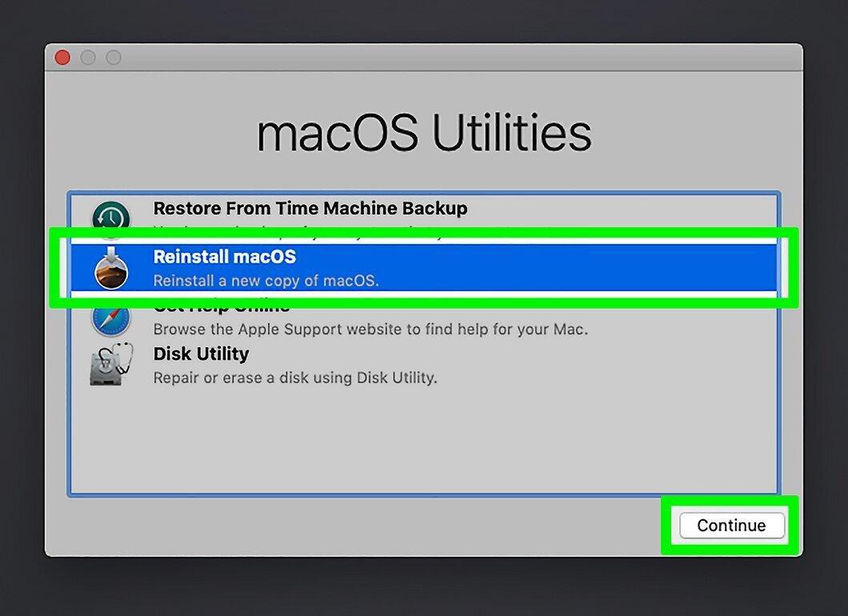Choose the Disk Utility option label
The width and height of the screenshot is (848, 616).
click(201, 354)
